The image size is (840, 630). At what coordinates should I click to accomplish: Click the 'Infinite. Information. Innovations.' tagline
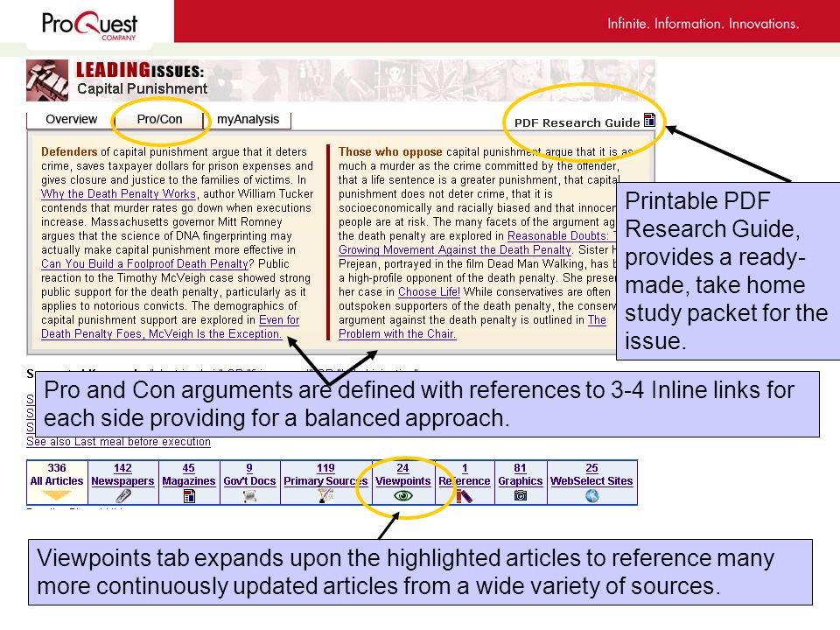tap(703, 24)
